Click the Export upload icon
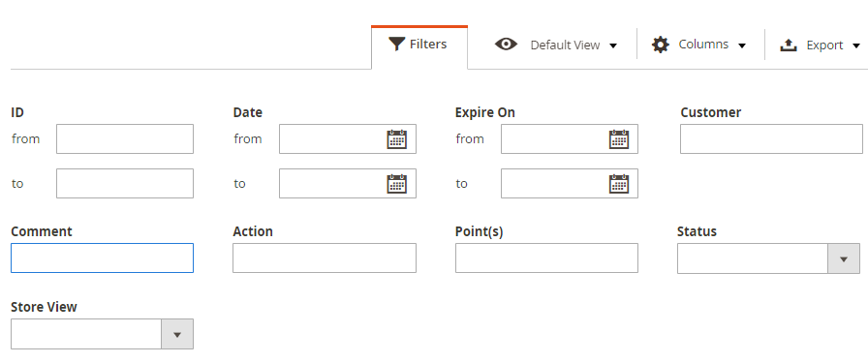The image size is (868, 363). [789, 45]
